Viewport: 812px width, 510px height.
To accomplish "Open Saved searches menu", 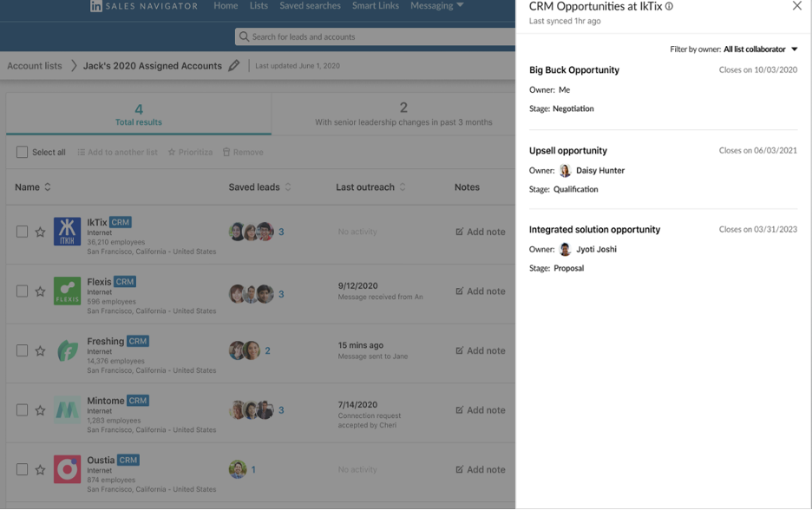I will click(x=311, y=6).
